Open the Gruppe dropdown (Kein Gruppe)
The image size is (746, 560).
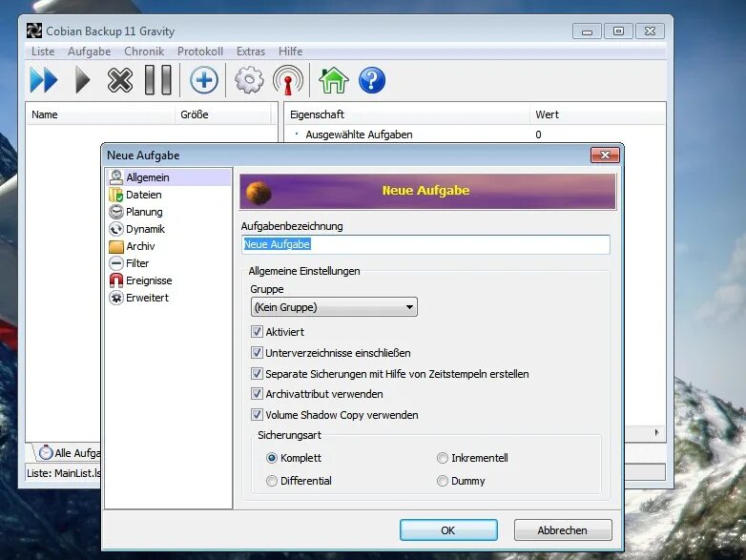click(x=334, y=307)
